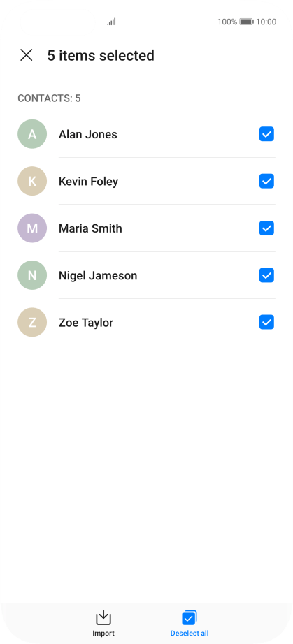Uncheck the Nigel Jameson checkbox
The image size is (293, 644).
point(266,275)
